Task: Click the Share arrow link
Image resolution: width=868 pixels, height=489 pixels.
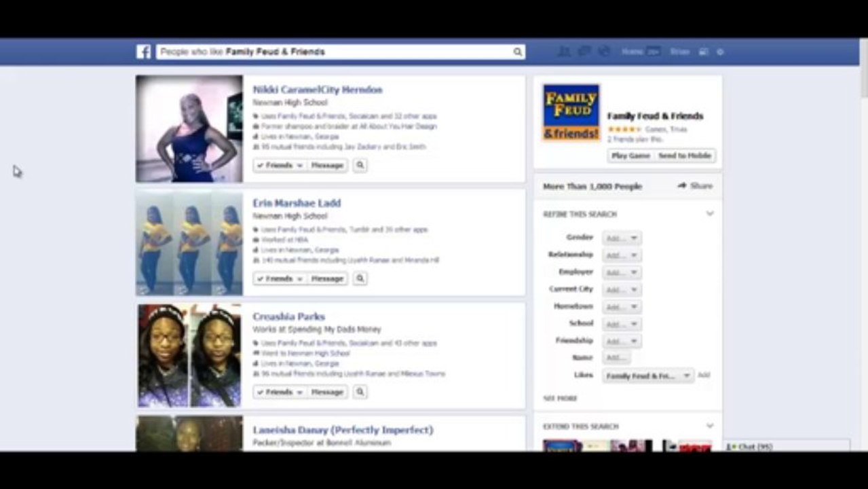Action: tap(695, 185)
